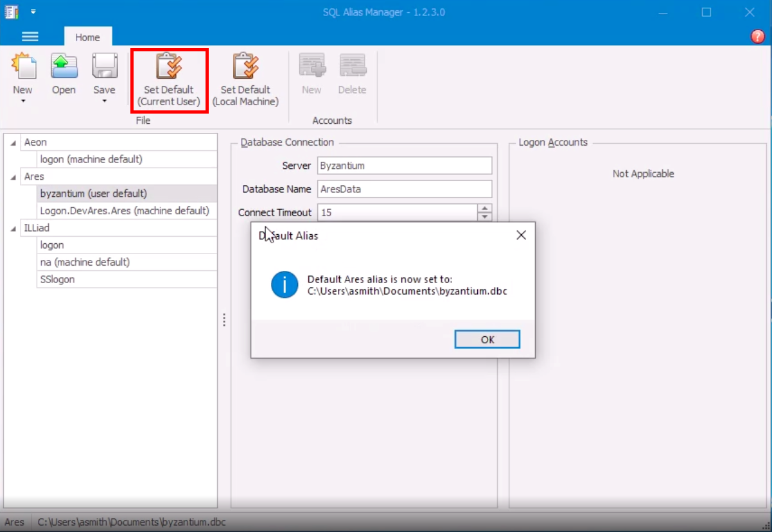Open the help question mark icon
The height and width of the screenshot is (532, 772).
click(x=757, y=37)
